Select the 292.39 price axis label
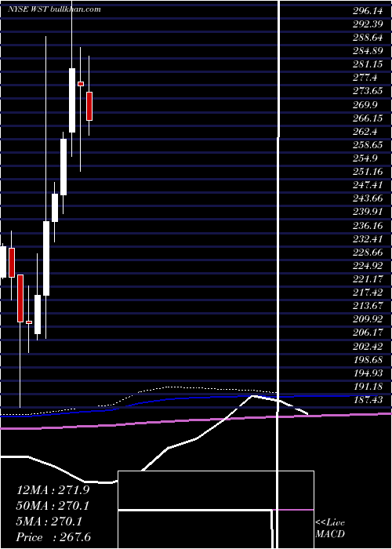This screenshot has width=392, height=549. click(x=367, y=24)
